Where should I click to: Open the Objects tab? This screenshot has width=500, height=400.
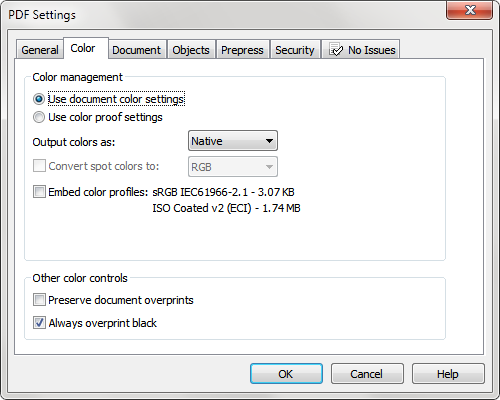[191, 50]
